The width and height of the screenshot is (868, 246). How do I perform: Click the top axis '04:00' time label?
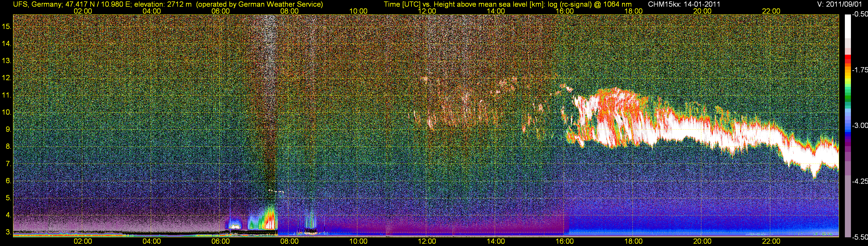152,11
